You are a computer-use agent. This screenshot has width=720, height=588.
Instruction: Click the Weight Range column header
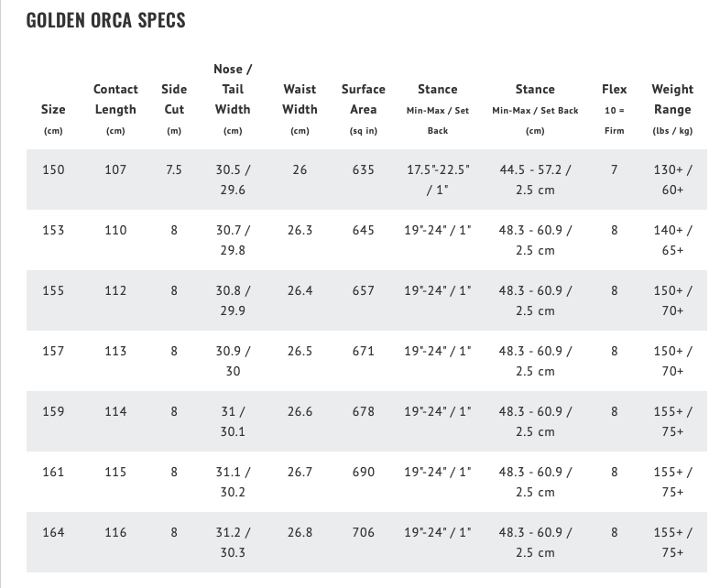pos(672,100)
